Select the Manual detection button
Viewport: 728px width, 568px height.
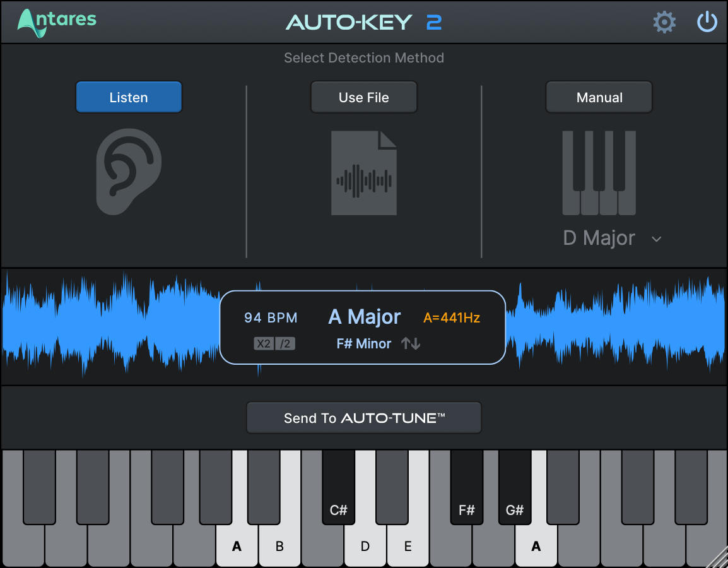coord(598,97)
